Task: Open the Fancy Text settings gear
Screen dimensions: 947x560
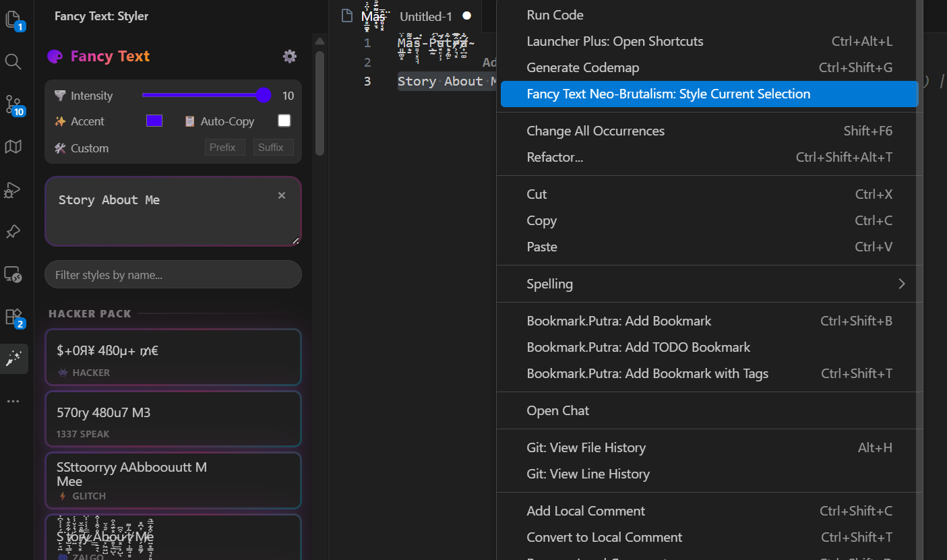Action: pos(289,57)
